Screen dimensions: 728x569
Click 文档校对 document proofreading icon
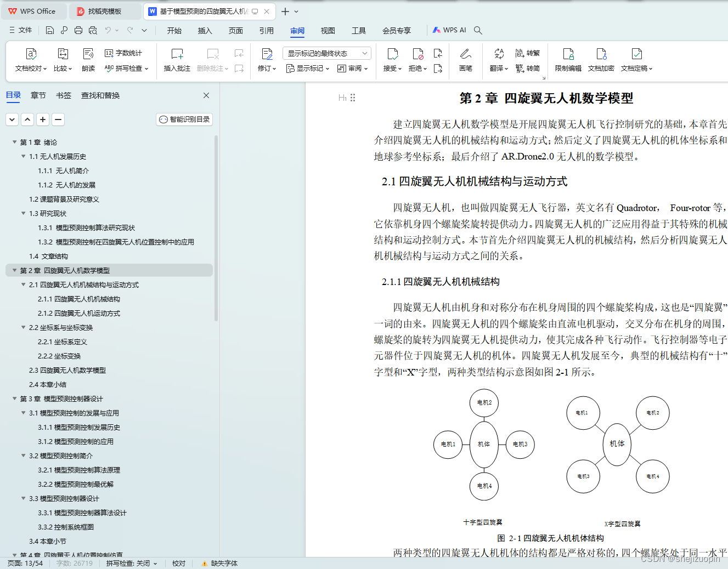(x=31, y=54)
